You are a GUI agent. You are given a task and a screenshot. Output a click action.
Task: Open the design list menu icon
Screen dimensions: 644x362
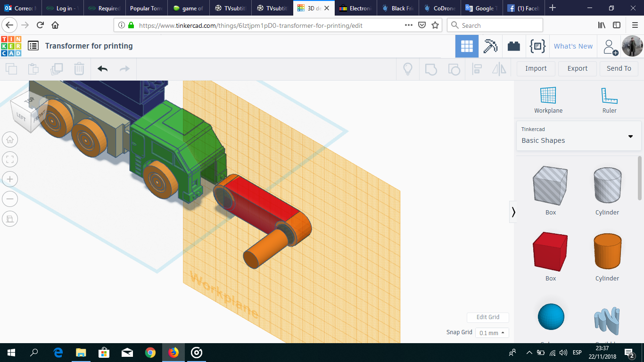pyautogui.click(x=33, y=46)
